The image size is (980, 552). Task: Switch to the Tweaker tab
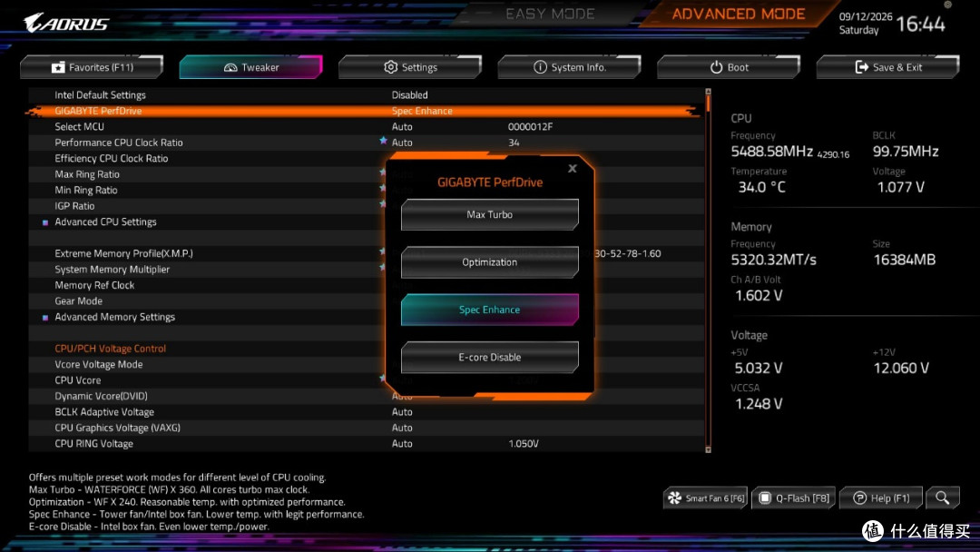251,67
